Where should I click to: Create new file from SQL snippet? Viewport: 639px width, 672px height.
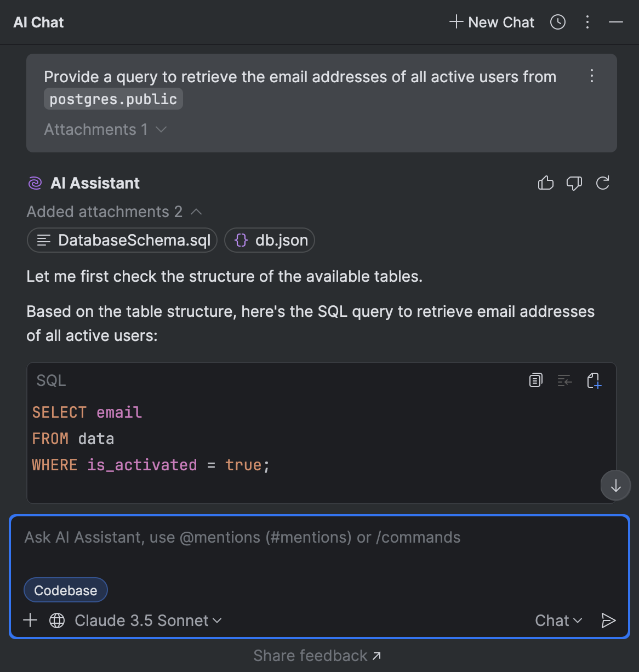pyautogui.click(x=594, y=380)
